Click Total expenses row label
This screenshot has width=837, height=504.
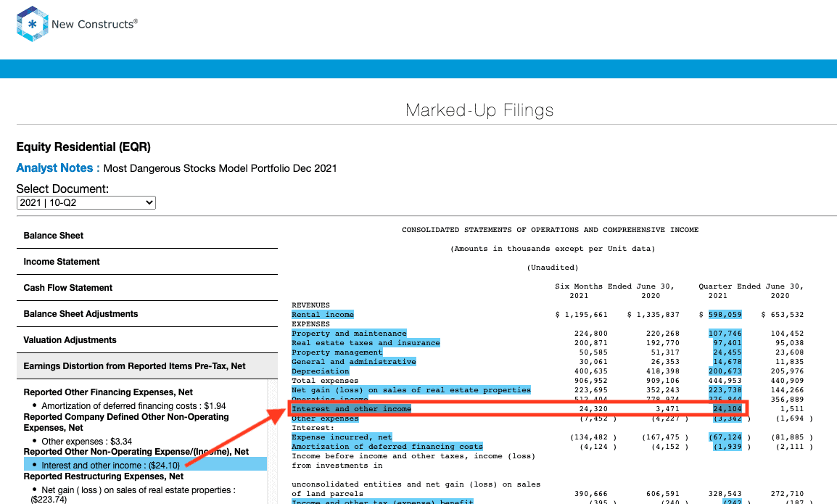point(325,381)
